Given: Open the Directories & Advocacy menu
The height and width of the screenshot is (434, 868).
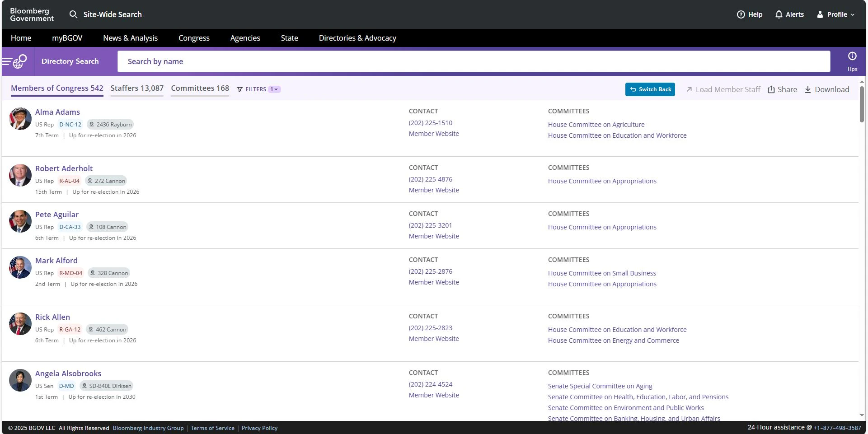Looking at the screenshot, I should pyautogui.click(x=357, y=38).
